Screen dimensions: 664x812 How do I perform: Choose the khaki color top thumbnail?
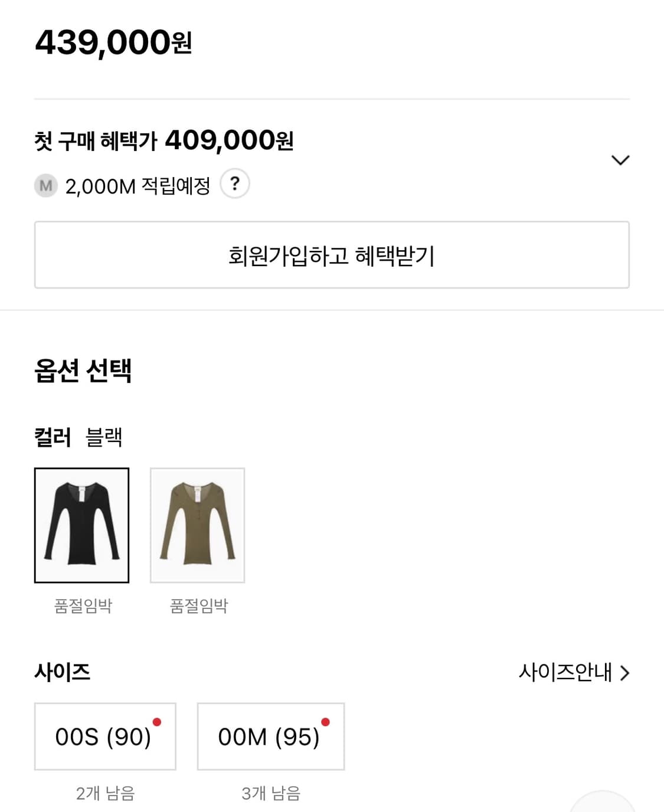pyautogui.click(x=197, y=525)
